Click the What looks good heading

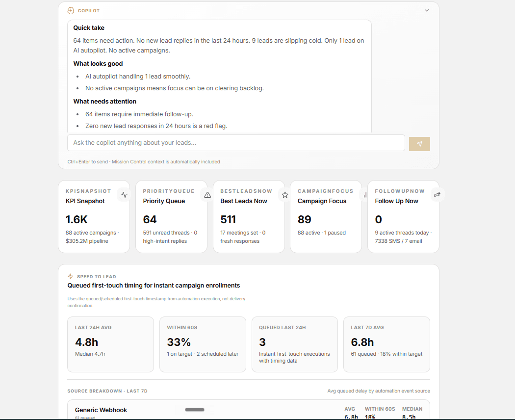coord(98,64)
